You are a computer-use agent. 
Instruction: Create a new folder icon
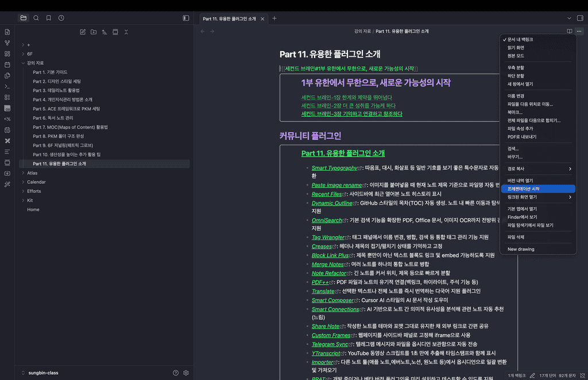click(94, 32)
